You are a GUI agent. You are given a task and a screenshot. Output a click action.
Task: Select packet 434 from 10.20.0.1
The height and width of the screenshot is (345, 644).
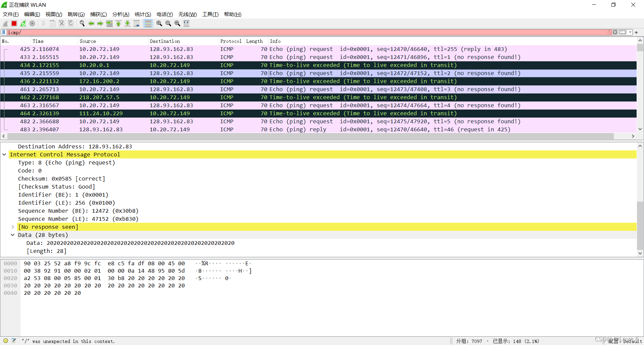coord(318,65)
